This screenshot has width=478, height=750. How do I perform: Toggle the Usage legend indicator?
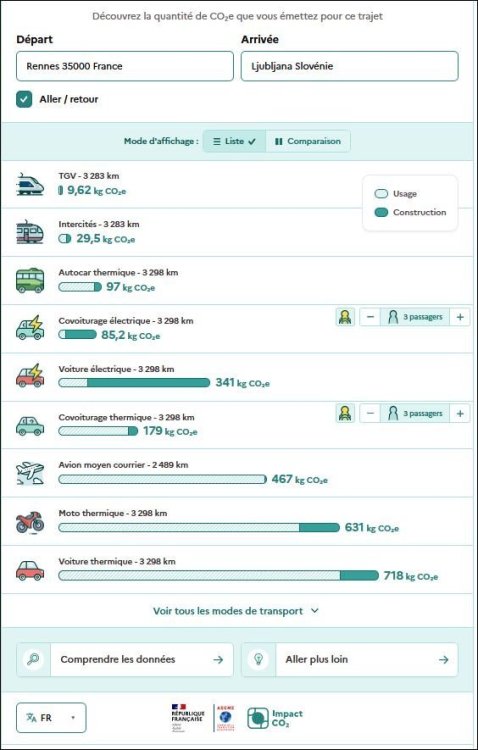381,194
